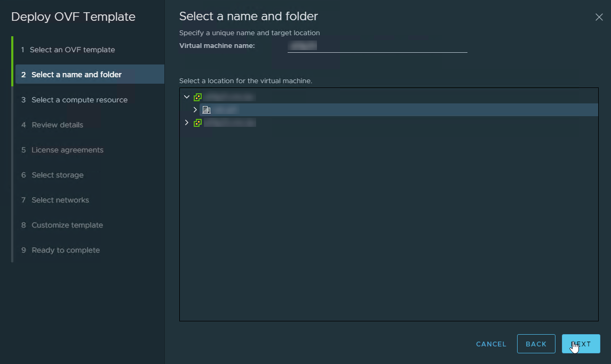The image size is (611, 364).
Task: Go to step 1 Select an OVF template
Action: [72, 50]
